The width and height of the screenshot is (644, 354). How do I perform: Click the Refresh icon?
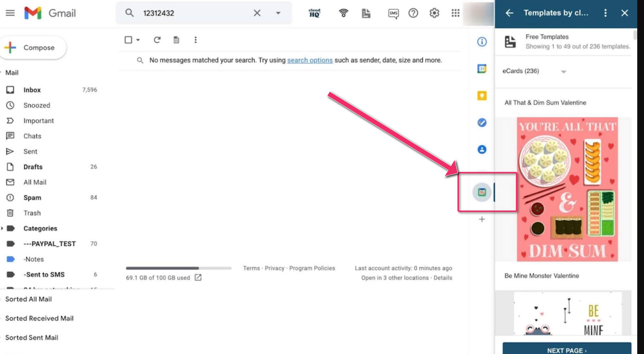pos(157,40)
